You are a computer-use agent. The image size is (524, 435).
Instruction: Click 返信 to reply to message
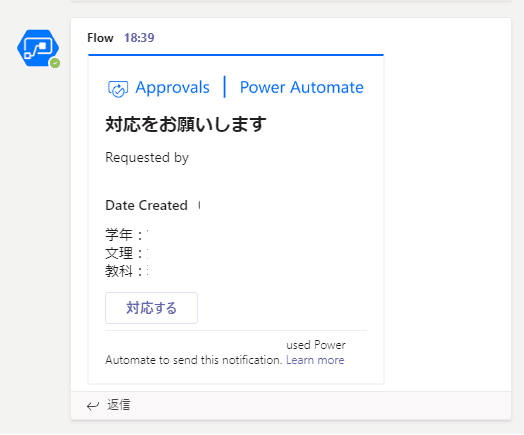coord(119,405)
